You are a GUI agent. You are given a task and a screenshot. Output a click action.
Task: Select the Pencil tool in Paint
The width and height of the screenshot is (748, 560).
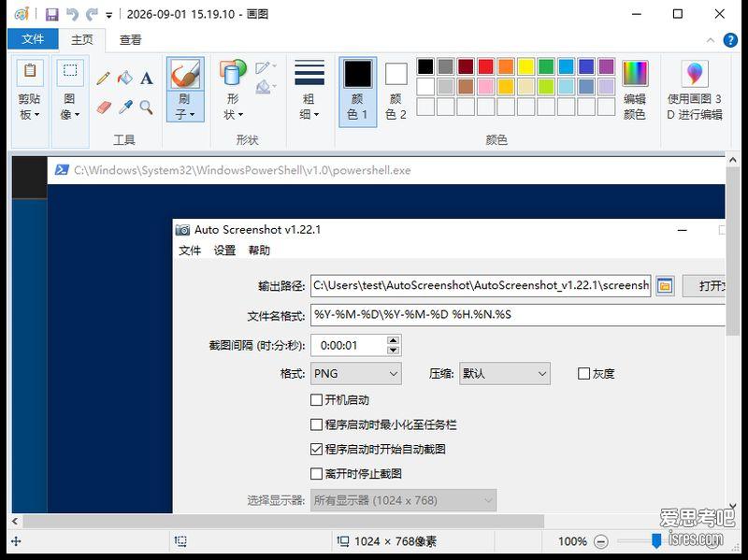point(103,79)
